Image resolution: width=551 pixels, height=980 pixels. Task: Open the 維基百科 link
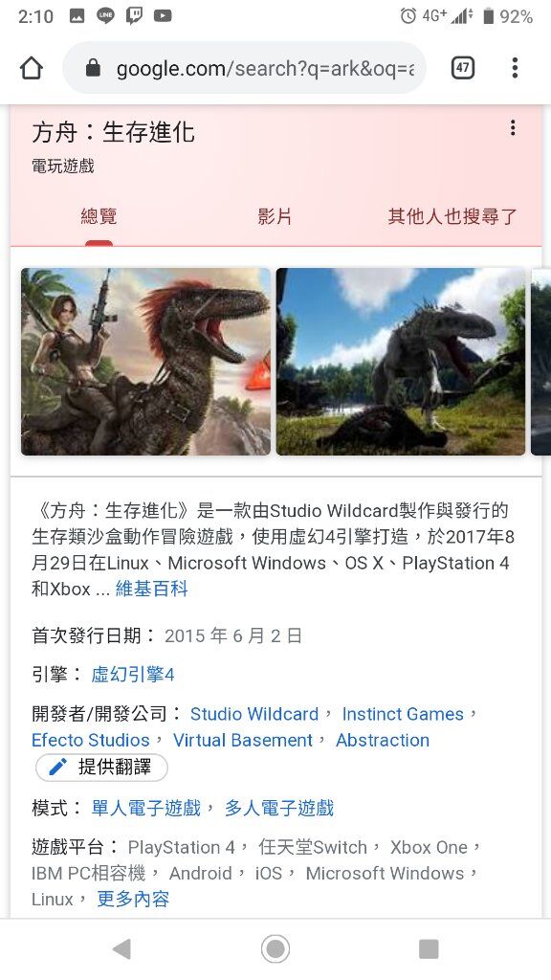pos(152,589)
